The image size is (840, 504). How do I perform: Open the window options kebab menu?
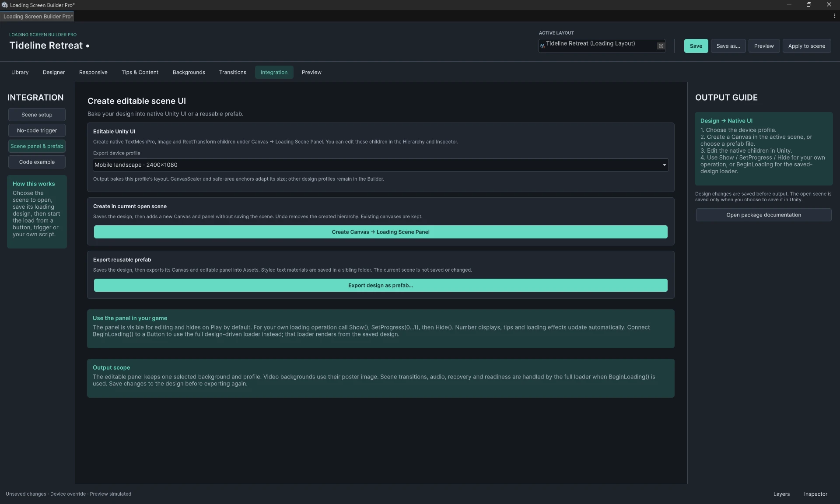(x=834, y=16)
